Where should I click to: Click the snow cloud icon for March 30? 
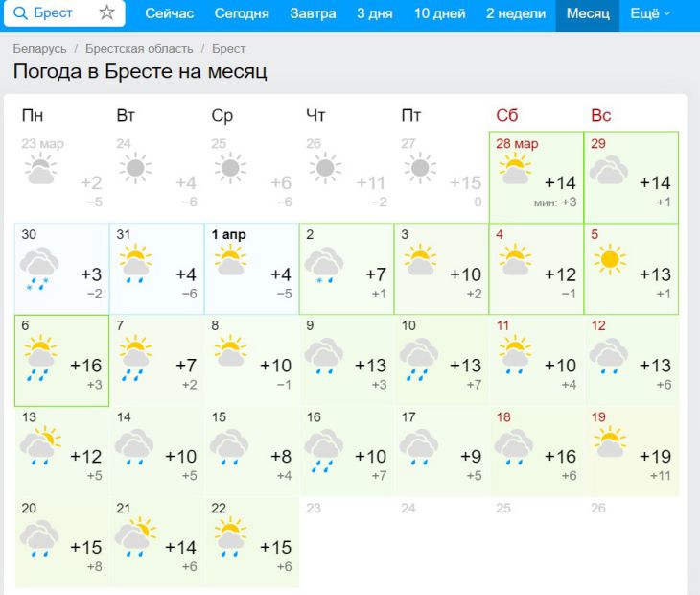pyautogui.click(x=39, y=265)
